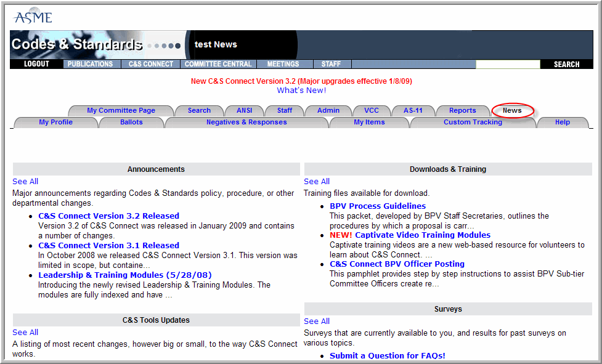Open the What's New! link
Screen dimensions: 602x364
301,91
